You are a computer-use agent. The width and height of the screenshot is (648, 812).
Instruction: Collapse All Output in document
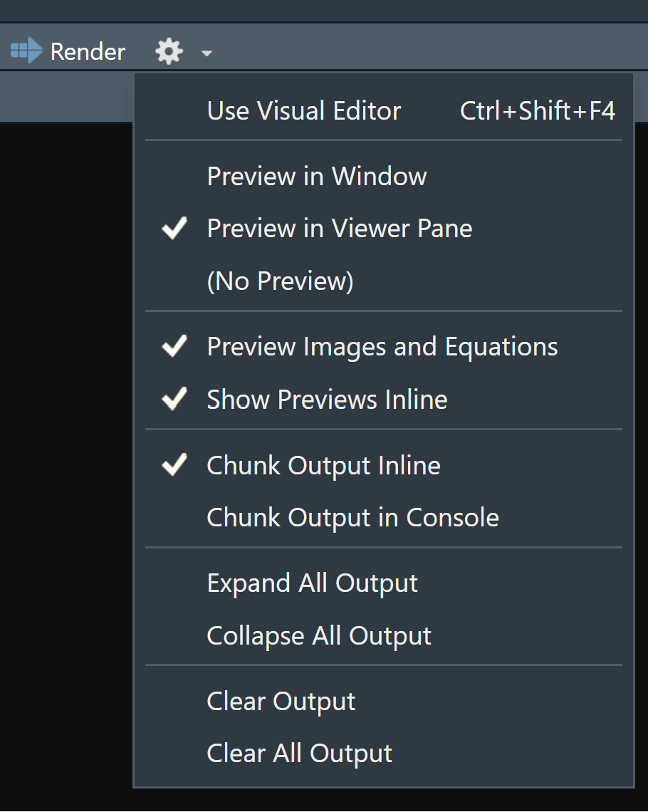[x=319, y=636]
